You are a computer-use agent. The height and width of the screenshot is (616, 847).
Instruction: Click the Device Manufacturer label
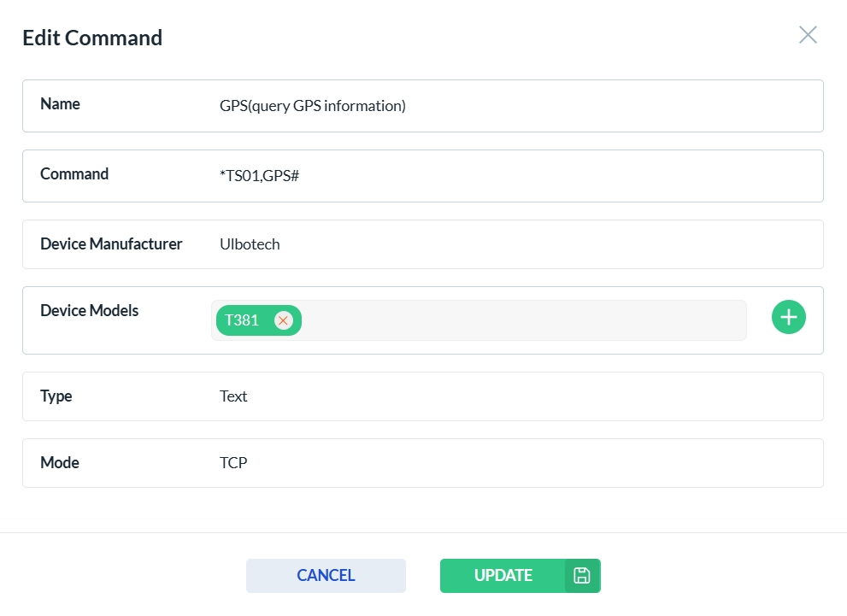coord(111,244)
